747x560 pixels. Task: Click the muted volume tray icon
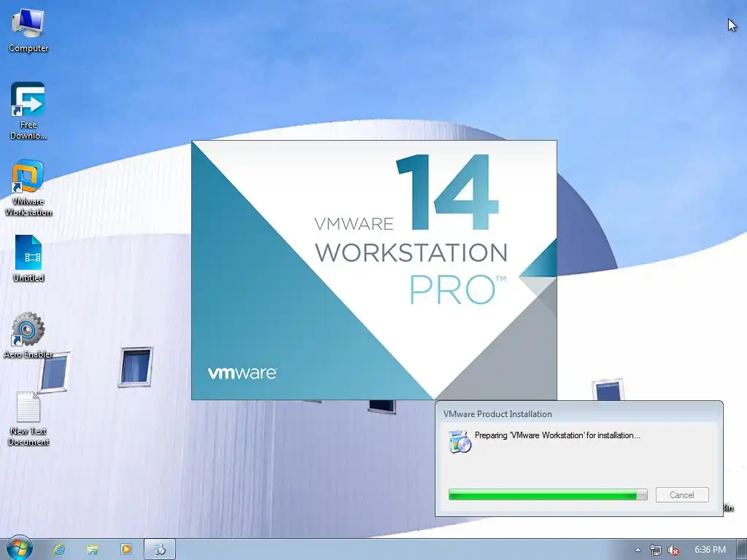(673, 550)
